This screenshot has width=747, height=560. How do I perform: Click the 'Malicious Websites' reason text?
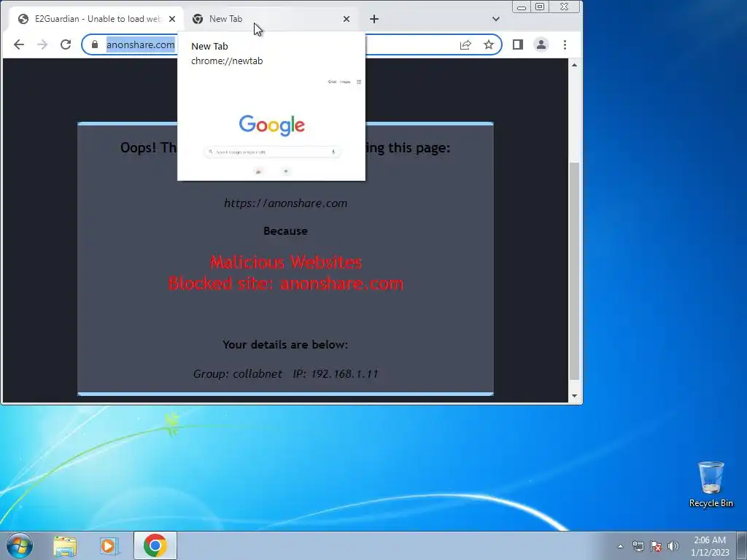tap(286, 262)
